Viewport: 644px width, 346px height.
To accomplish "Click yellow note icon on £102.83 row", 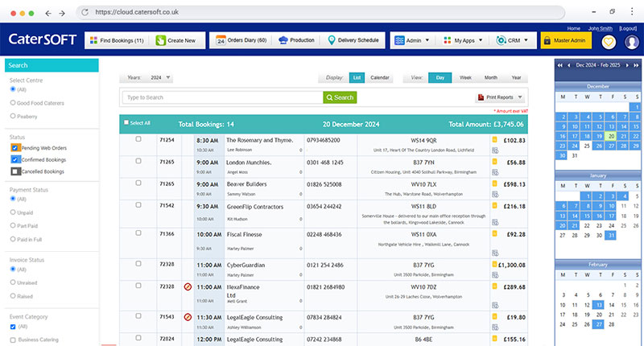I will (494, 139).
